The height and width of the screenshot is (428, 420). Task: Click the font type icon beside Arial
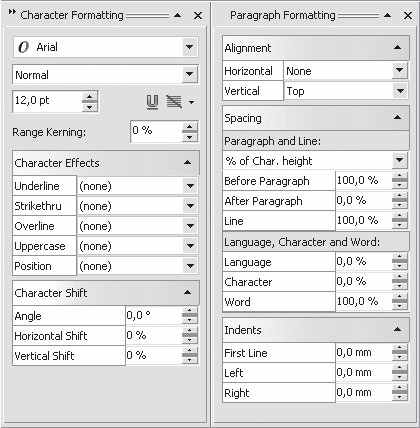[23, 47]
